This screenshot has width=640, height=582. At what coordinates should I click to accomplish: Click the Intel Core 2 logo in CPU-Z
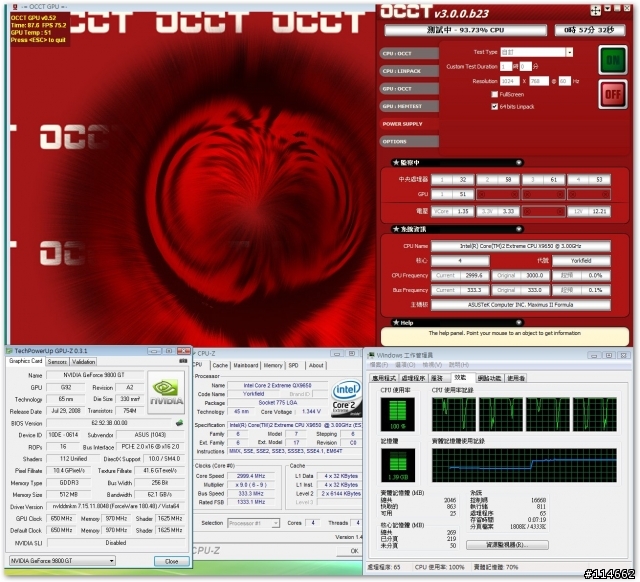[346, 398]
